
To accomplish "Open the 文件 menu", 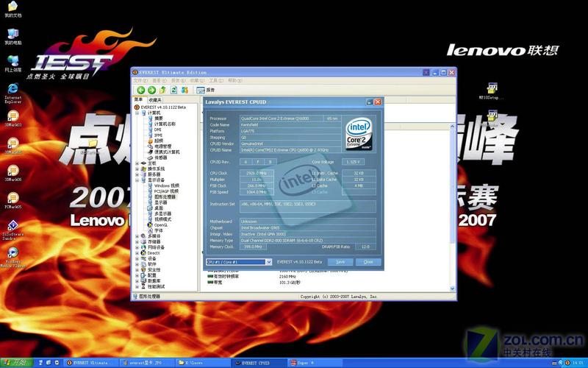I will [140, 80].
